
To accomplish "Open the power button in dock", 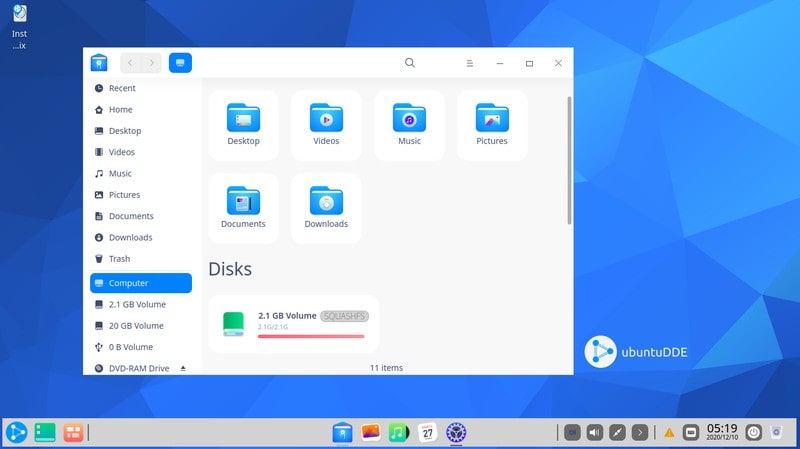I will 754,433.
